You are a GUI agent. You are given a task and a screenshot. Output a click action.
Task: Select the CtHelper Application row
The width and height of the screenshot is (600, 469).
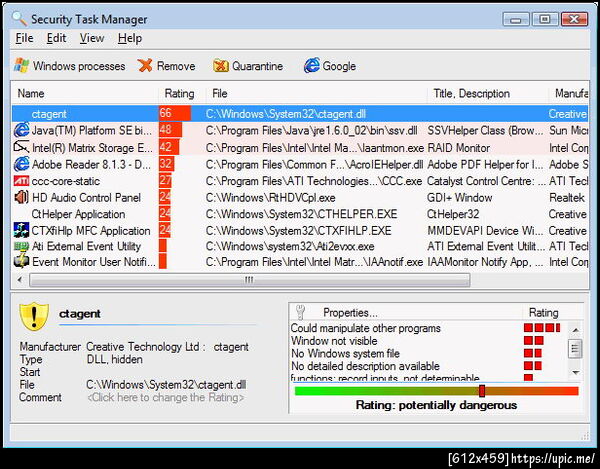[x=300, y=214]
